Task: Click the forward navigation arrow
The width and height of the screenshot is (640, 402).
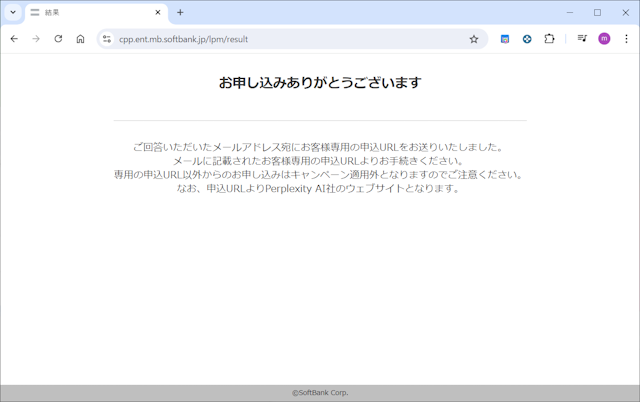Action: 36,39
